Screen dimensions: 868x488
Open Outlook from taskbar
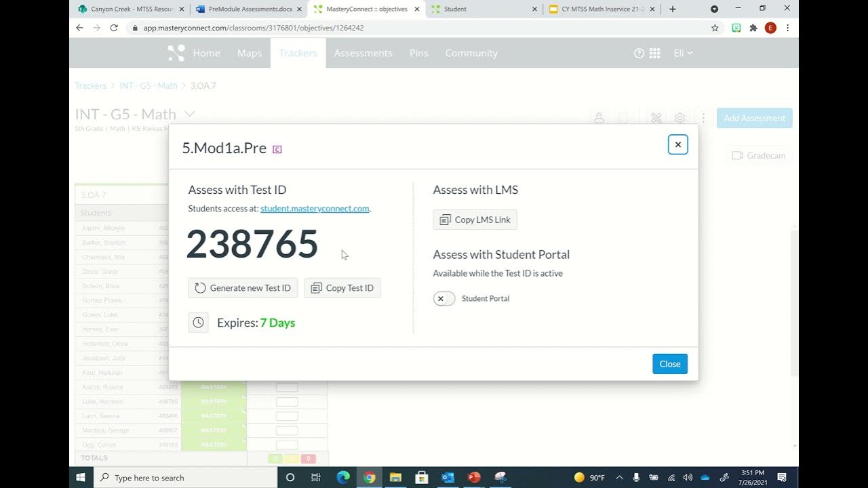tap(448, 477)
